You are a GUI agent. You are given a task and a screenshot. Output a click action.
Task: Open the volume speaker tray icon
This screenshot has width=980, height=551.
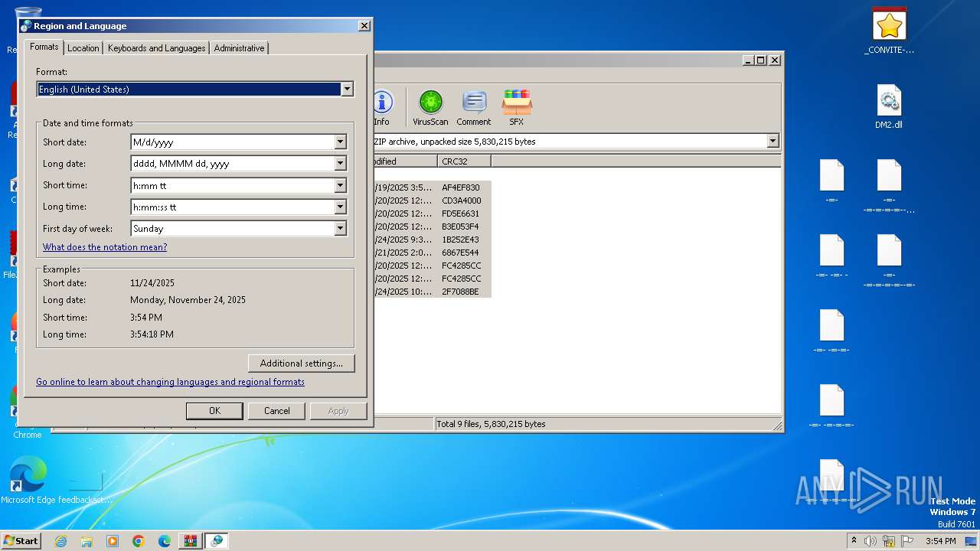(871, 541)
